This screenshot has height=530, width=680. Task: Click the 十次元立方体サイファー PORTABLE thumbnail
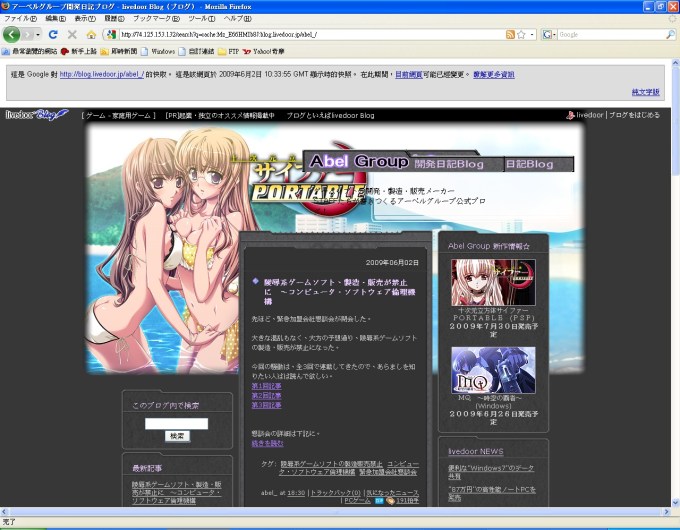(493, 282)
